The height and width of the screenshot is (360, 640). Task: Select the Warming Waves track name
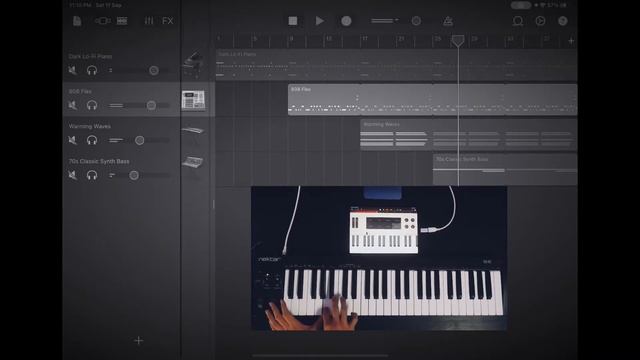(90, 127)
